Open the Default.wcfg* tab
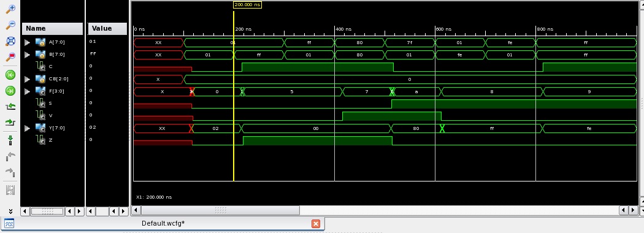The image size is (644, 233). [163, 224]
